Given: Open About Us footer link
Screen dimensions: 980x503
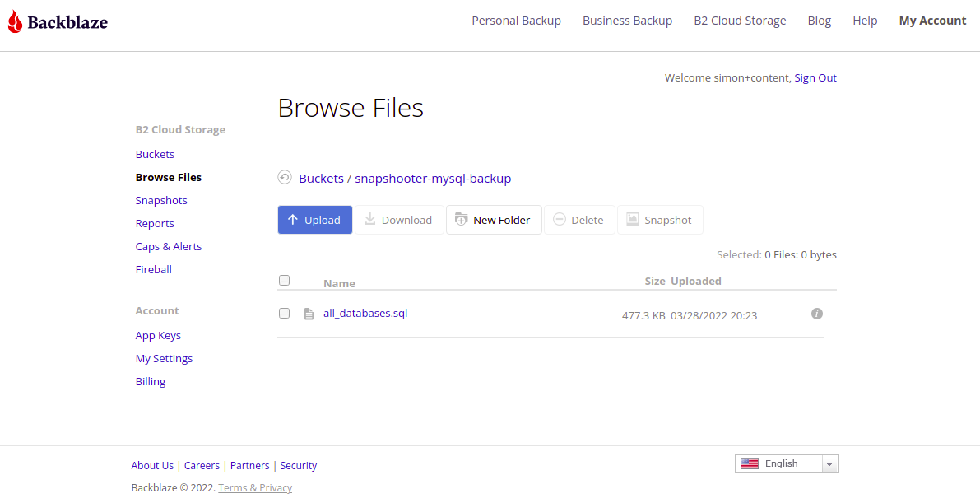Looking at the screenshot, I should click(x=152, y=465).
